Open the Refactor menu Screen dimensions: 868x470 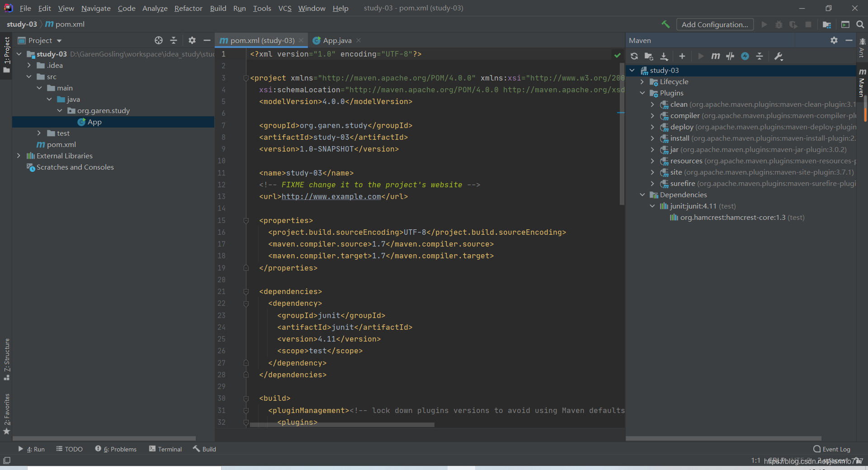click(x=188, y=8)
